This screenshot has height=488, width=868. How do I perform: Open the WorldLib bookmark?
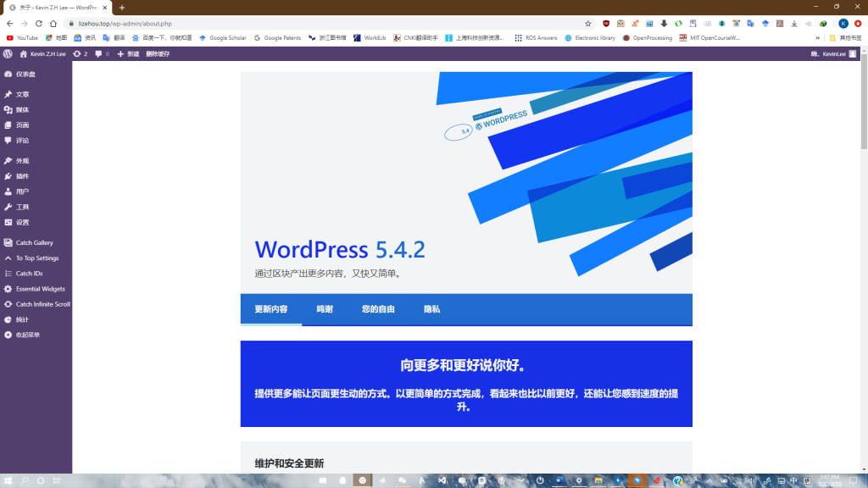pyautogui.click(x=370, y=38)
